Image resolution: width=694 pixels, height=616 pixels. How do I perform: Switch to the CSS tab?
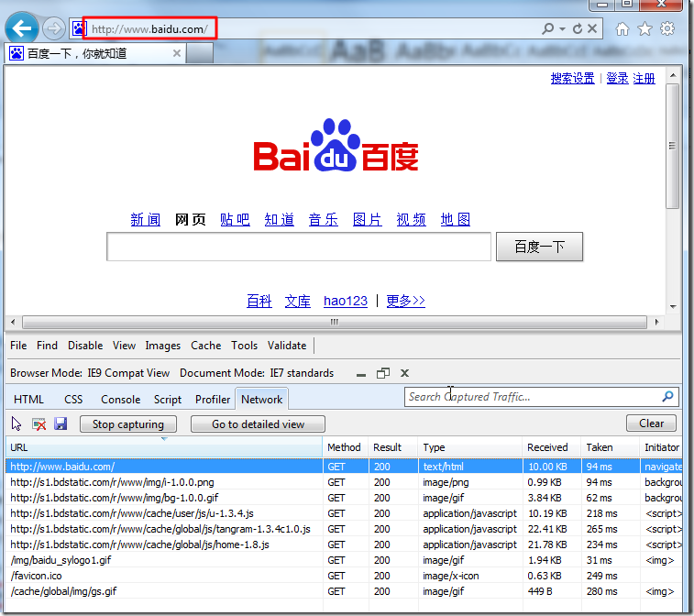click(73, 400)
